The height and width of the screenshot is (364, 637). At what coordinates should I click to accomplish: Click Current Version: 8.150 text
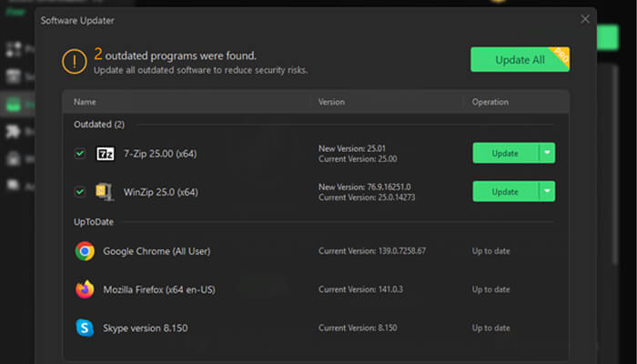click(358, 328)
